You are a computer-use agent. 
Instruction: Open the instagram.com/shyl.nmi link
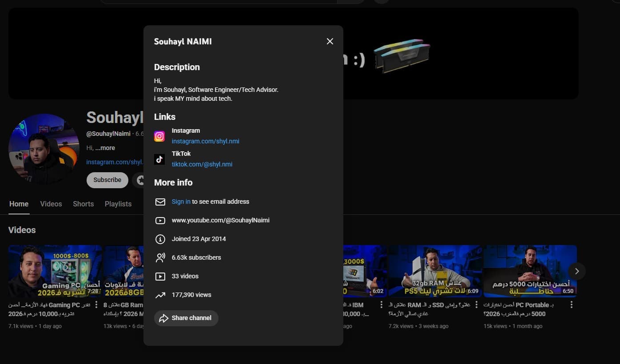click(206, 141)
